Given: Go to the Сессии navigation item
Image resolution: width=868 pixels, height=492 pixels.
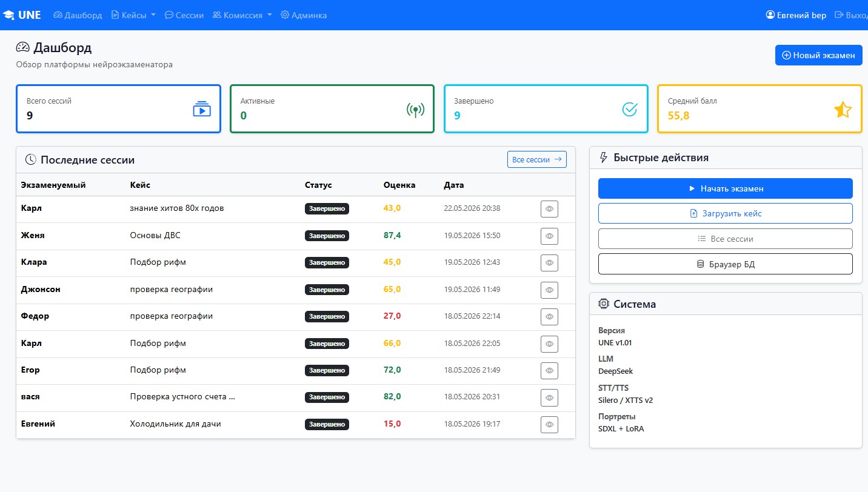Looking at the screenshot, I should click(x=184, y=15).
